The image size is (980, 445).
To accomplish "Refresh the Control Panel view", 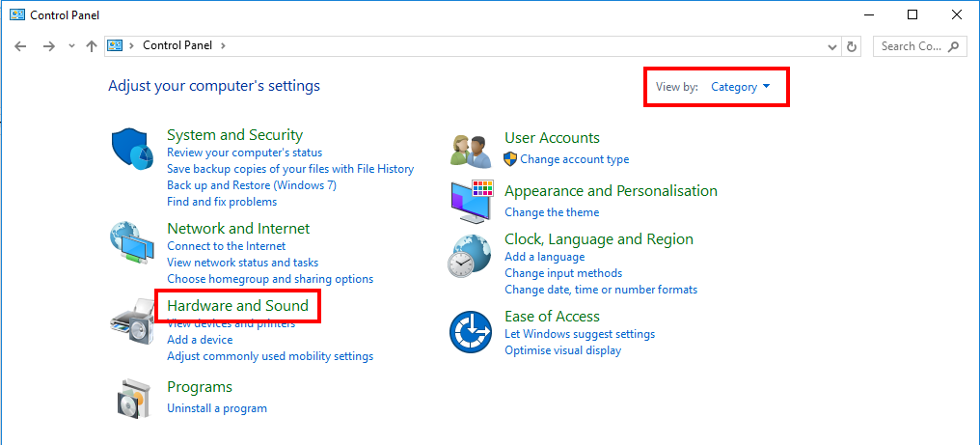I will click(x=852, y=46).
